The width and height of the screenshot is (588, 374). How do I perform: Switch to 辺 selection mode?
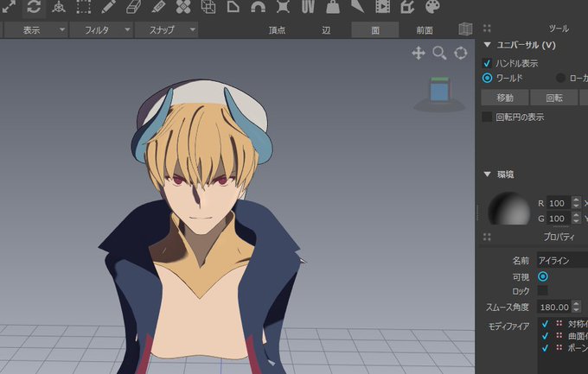pyautogui.click(x=326, y=30)
